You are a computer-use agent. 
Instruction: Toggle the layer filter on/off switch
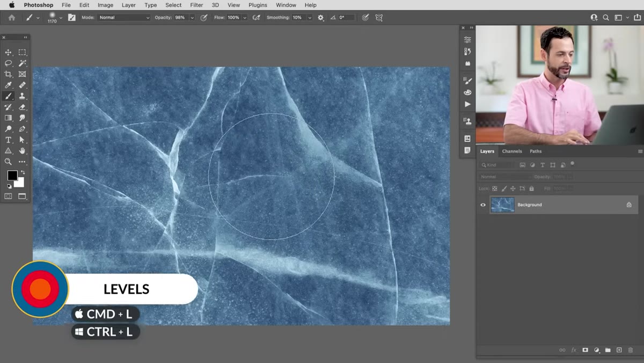point(572,163)
